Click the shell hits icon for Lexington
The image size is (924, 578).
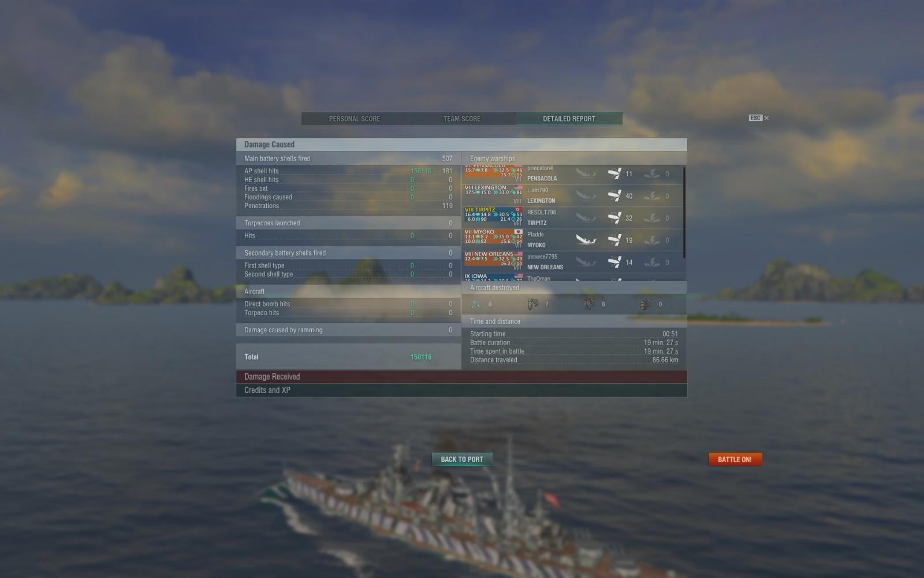(614, 196)
